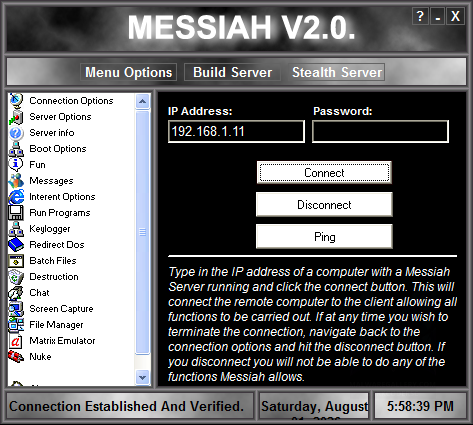This screenshot has height=425, width=473.
Task: Click the Boot Options network icon
Action: tap(16, 149)
